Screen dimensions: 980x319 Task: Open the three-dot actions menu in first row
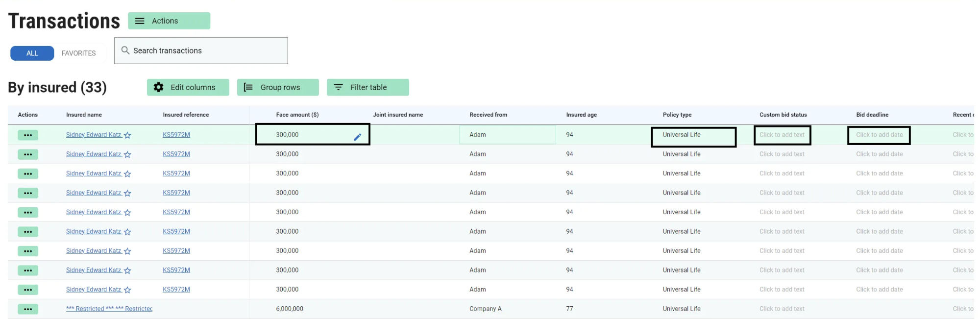(x=28, y=135)
